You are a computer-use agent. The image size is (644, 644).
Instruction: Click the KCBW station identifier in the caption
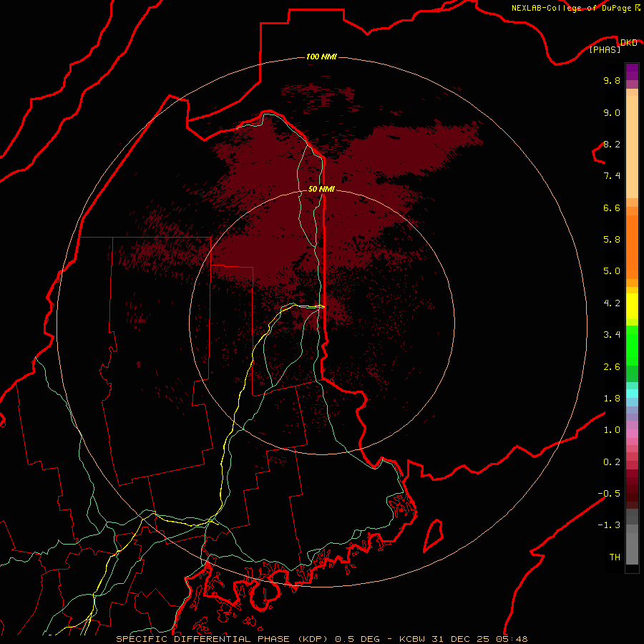click(x=412, y=639)
